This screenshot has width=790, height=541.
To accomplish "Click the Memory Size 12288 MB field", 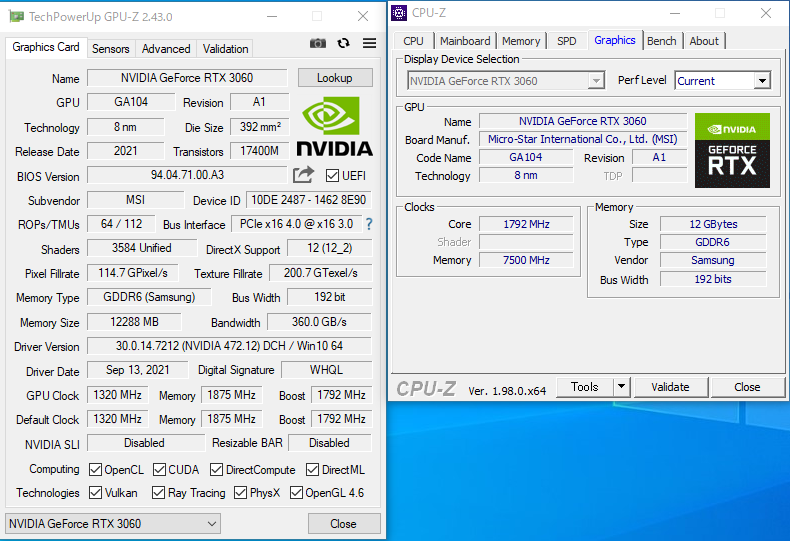I will pyautogui.click(x=134, y=322).
